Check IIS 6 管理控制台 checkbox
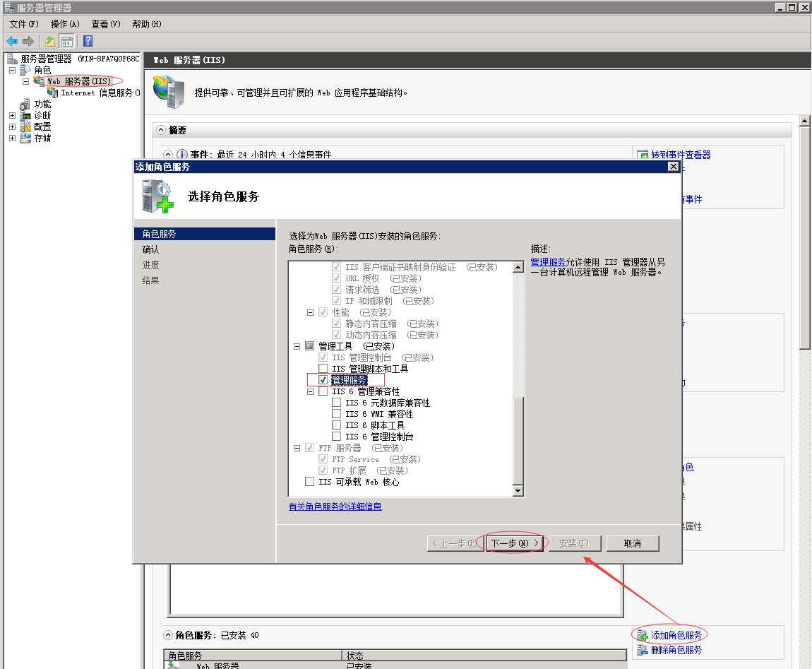 [337, 437]
